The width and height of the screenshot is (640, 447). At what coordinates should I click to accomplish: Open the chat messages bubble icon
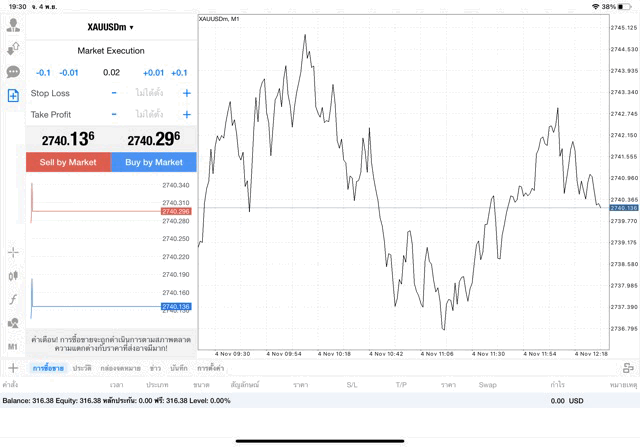click(x=13, y=72)
